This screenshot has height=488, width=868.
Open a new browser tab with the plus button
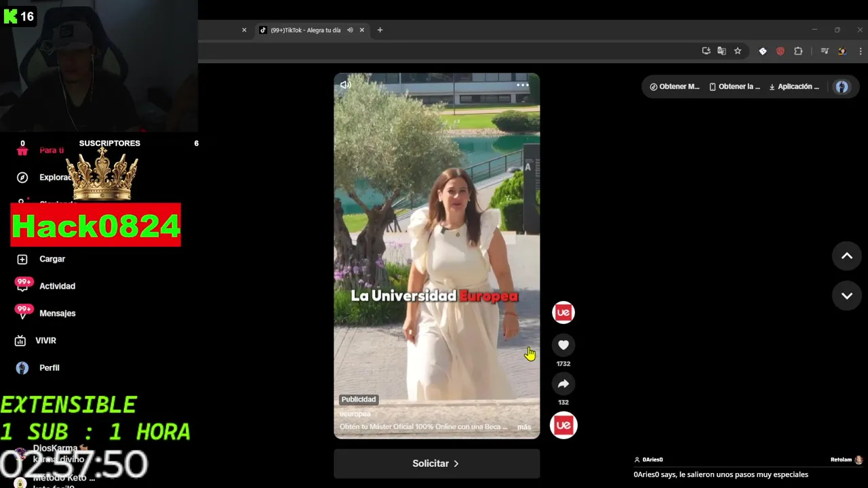[380, 30]
